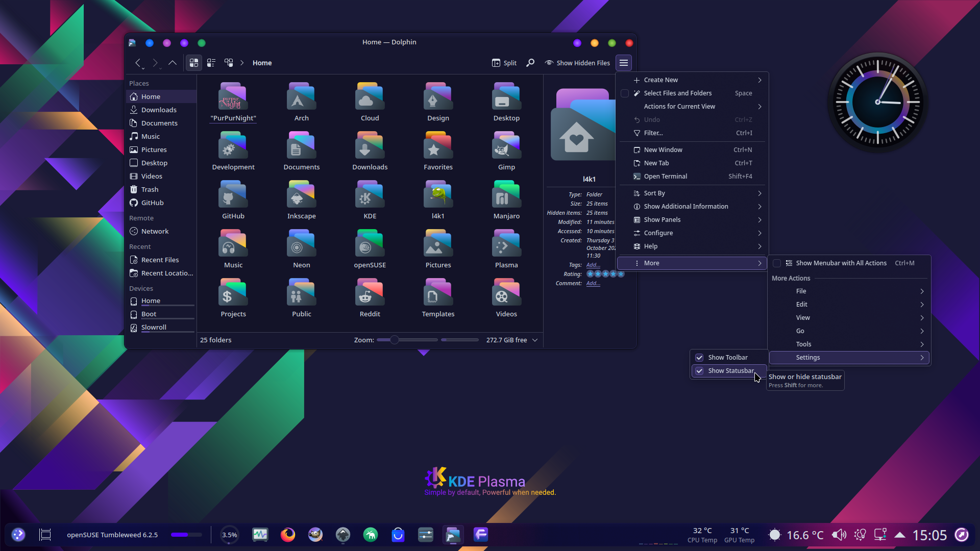Open the Projects folder

(x=233, y=298)
